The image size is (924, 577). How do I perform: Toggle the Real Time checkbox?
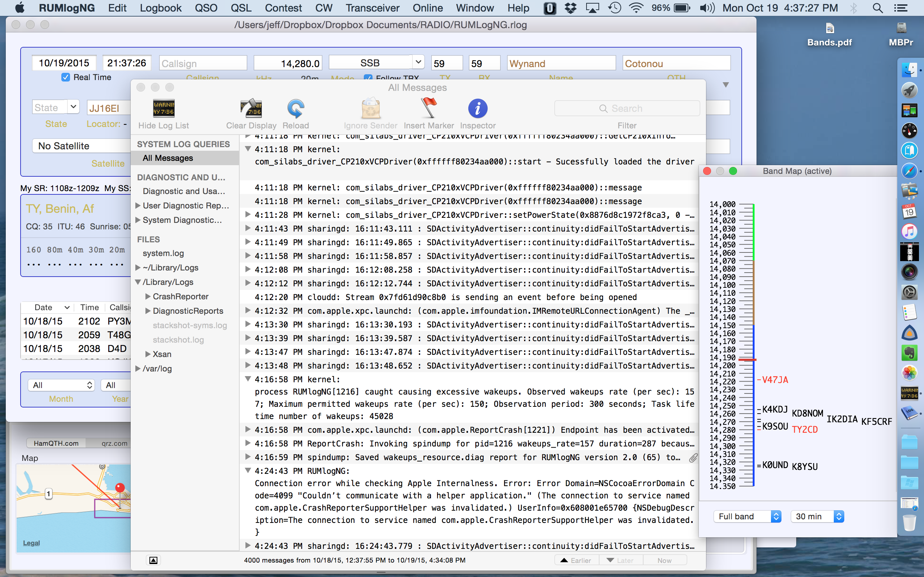pyautogui.click(x=66, y=78)
